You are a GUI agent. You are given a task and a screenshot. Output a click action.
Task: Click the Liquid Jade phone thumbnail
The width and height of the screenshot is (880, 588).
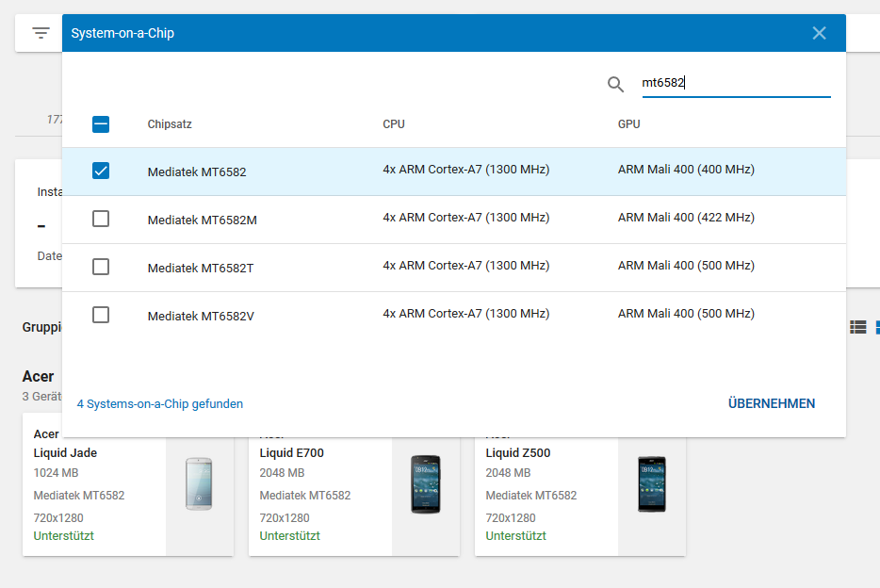pos(199,483)
